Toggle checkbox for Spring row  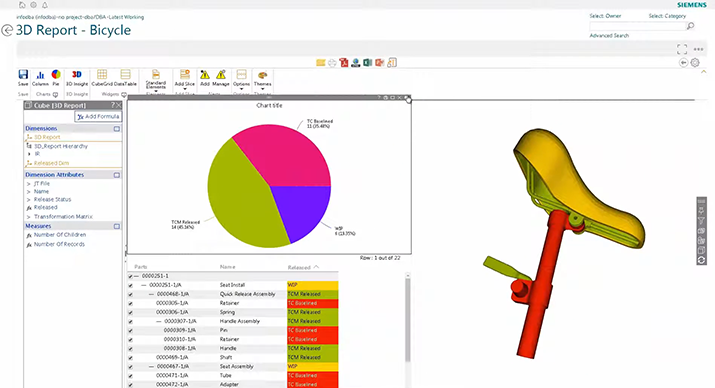[130, 313]
